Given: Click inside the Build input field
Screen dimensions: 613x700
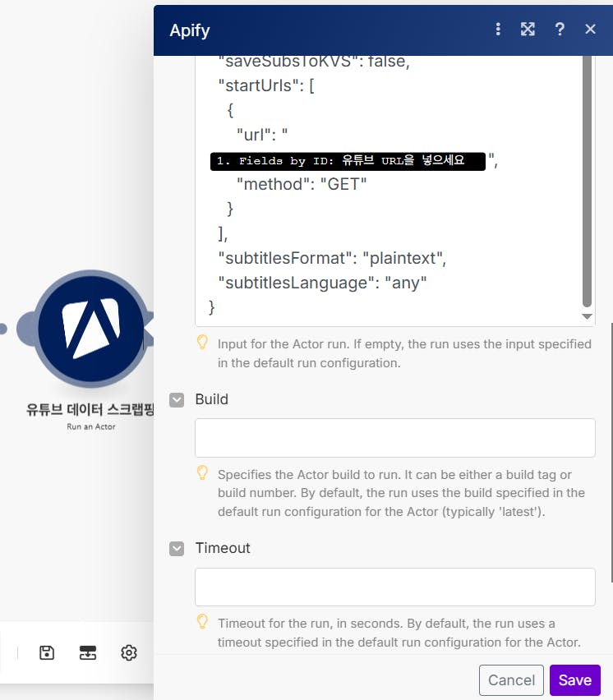Looking at the screenshot, I should [394, 438].
